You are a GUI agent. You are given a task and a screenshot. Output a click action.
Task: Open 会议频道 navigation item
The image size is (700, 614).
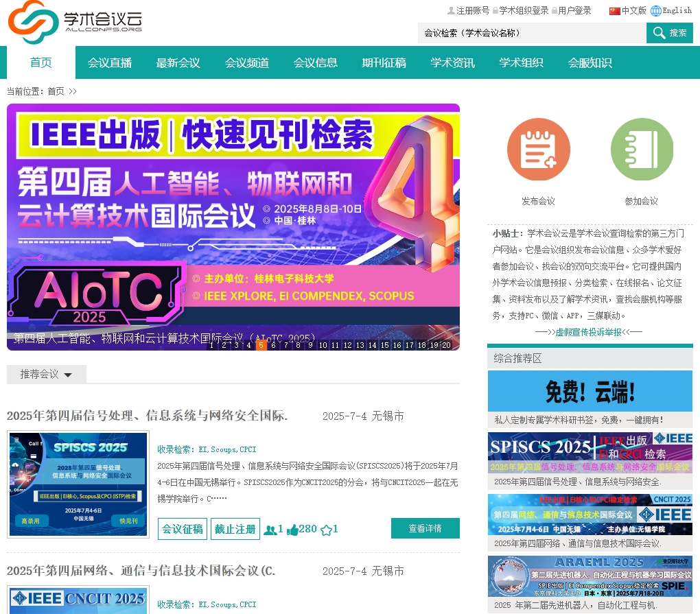point(247,63)
